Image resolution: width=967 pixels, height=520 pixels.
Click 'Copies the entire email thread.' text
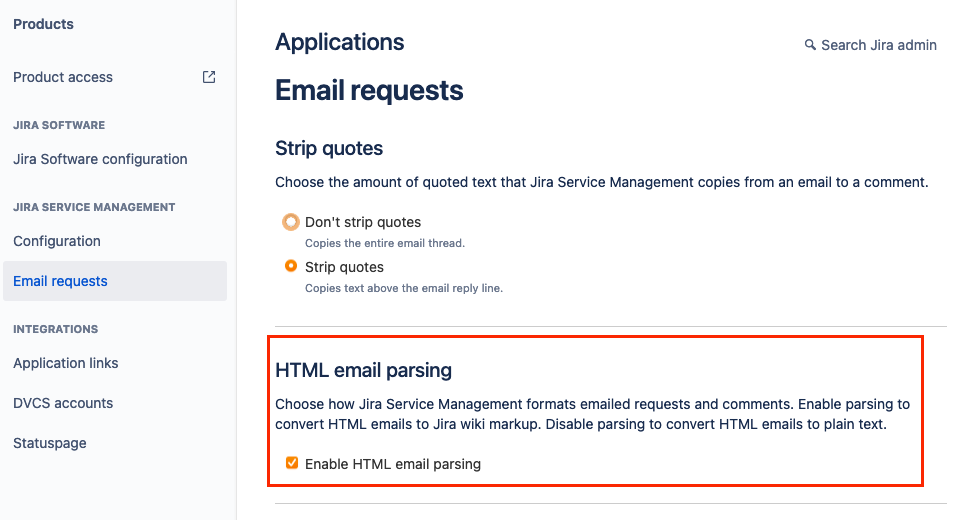click(385, 243)
